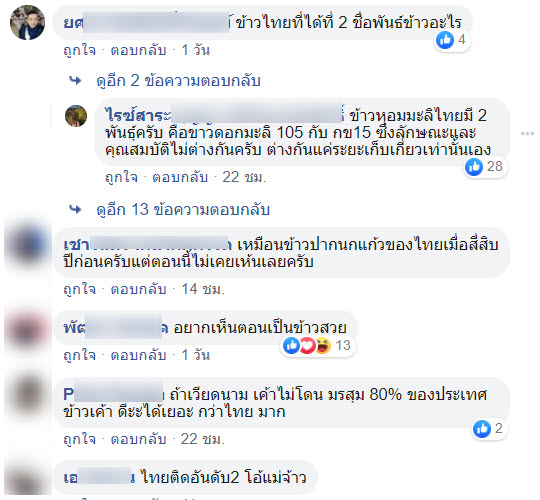540x500 pixels.
Task: Click the reply arrow icon beside ดูอีก 13
Action: pyautogui.click(x=75, y=209)
